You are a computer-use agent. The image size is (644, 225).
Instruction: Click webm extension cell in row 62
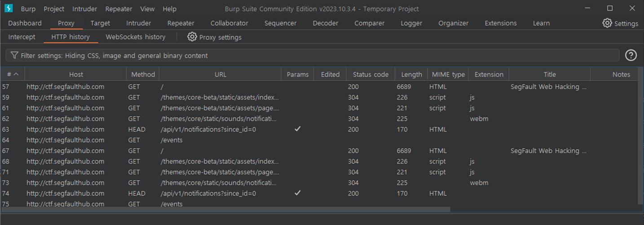(x=479, y=119)
